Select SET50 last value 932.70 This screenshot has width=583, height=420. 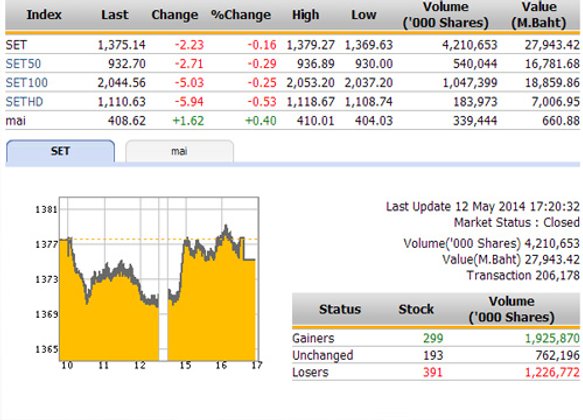point(127,64)
